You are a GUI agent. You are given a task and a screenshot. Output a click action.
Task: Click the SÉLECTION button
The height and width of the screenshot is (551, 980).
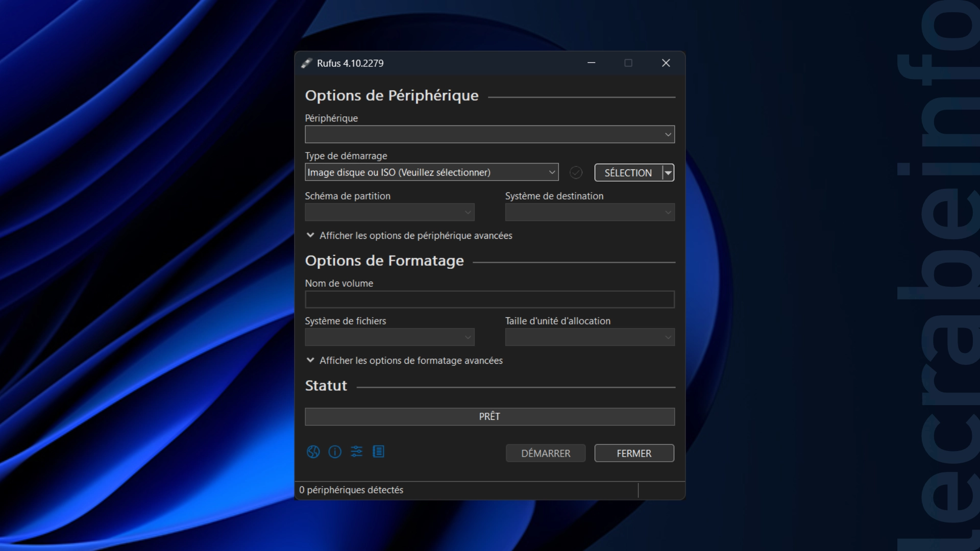tap(628, 172)
